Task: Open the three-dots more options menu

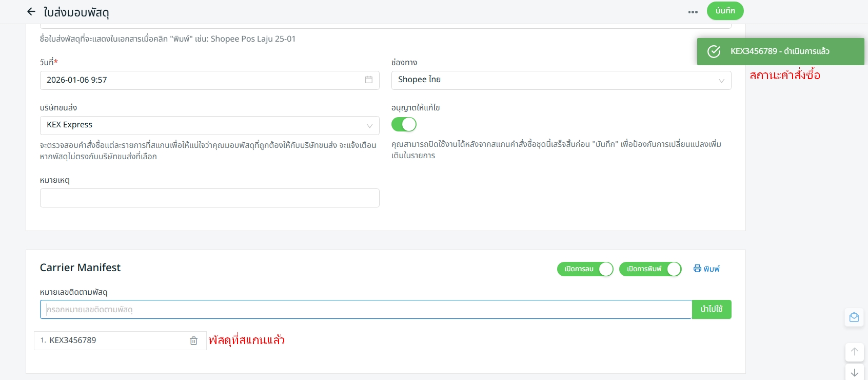Action: (693, 12)
